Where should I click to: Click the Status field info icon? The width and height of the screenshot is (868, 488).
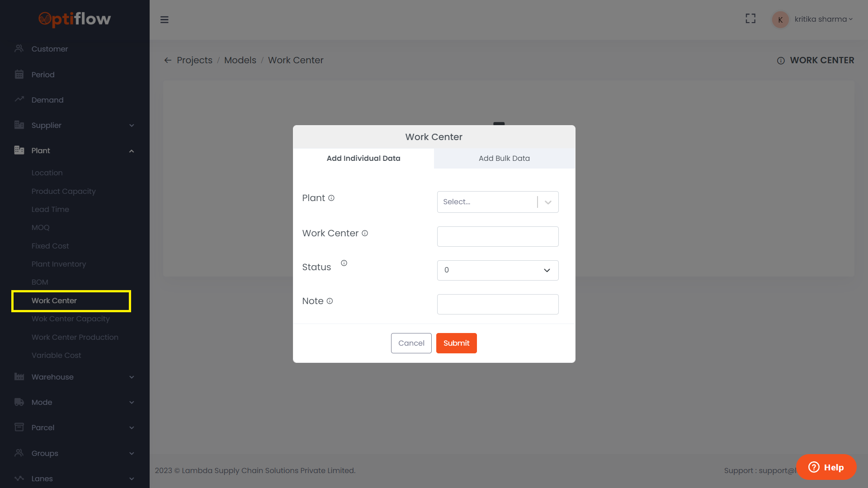(344, 263)
